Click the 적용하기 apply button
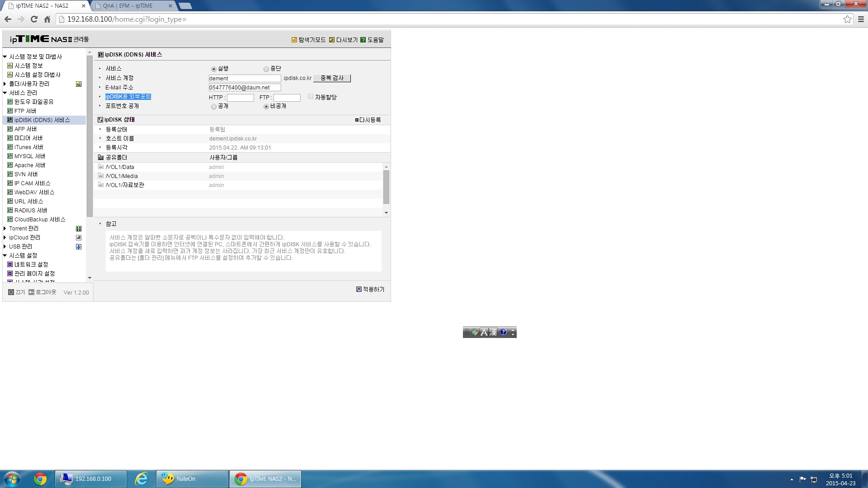Image resolution: width=868 pixels, height=488 pixels. 370,289
